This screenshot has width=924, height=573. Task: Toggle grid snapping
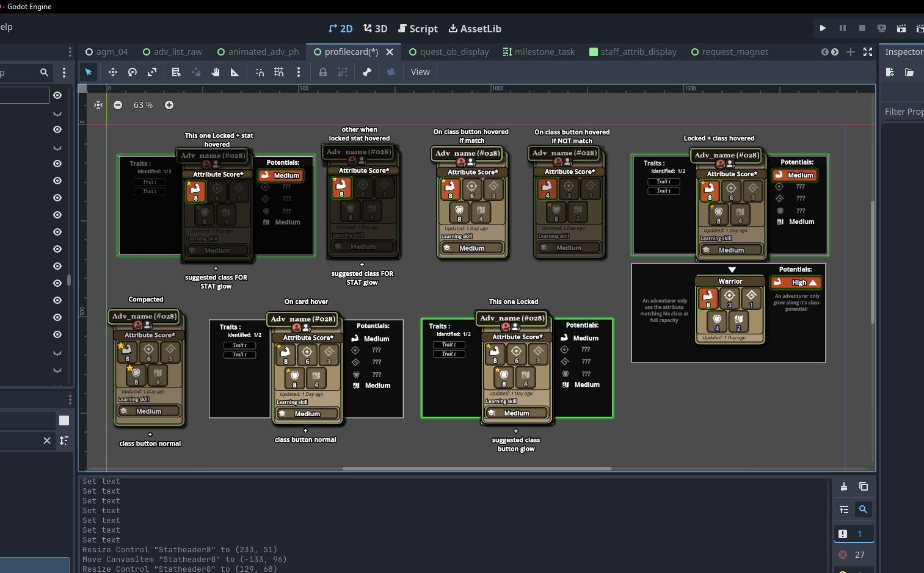pyautogui.click(x=279, y=72)
